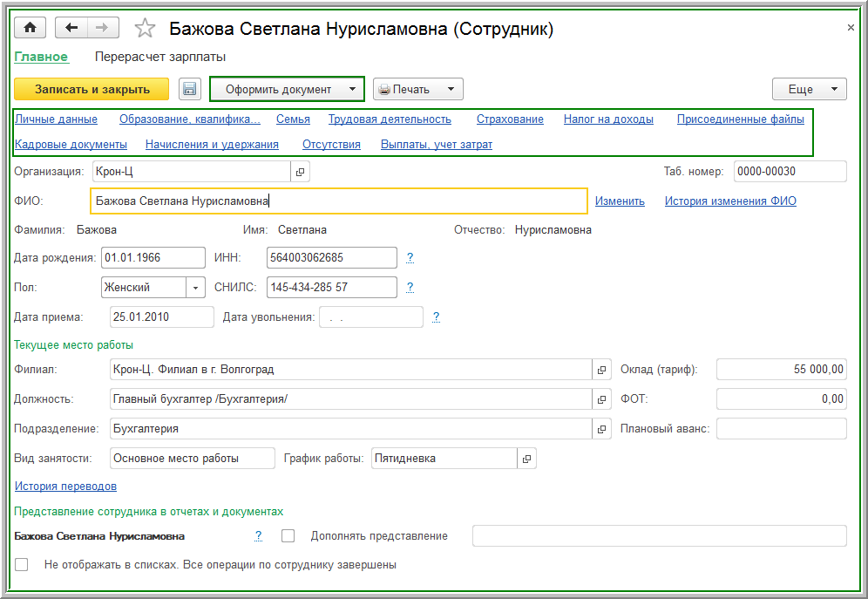The width and height of the screenshot is (868, 599).
Task: Click into the ФИО input field
Action: point(338,201)
